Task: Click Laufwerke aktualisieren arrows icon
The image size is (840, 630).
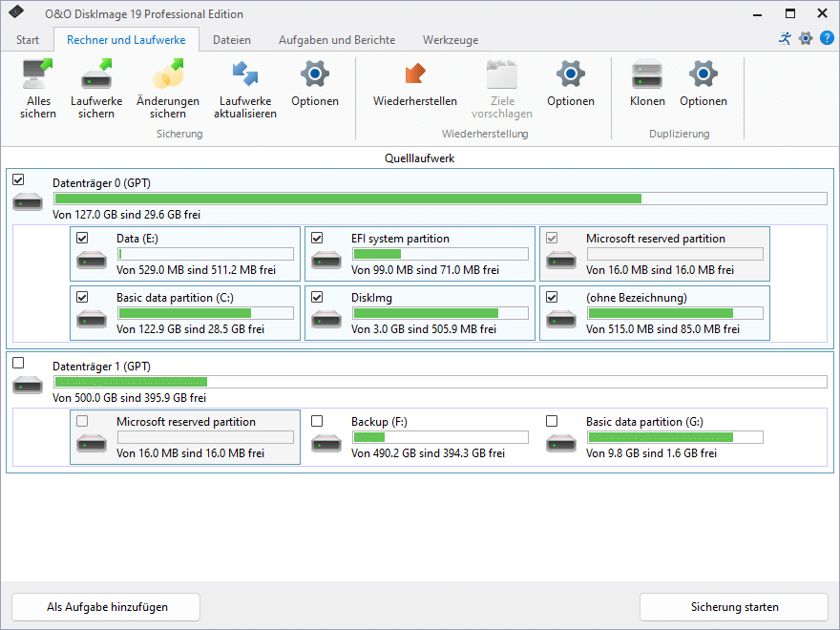Action: [x=245, y=73]
